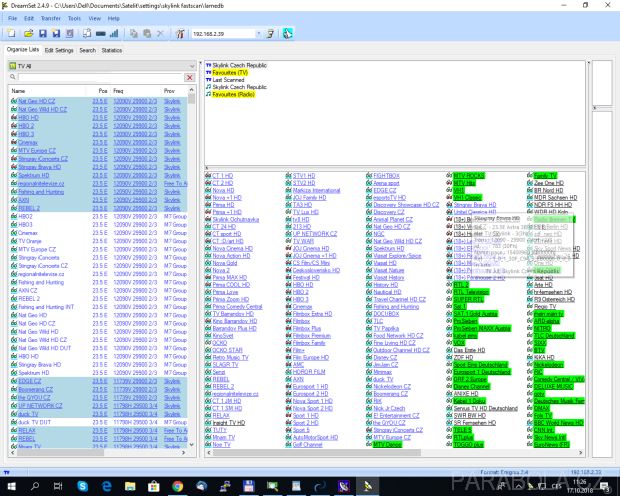Select TV Oranje row in left list

click(x=98, y=241)
